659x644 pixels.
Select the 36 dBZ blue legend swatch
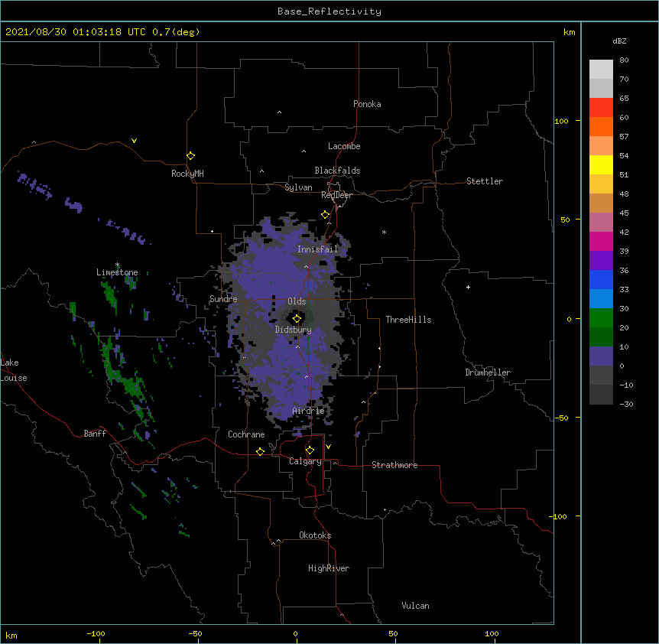click(601, 279)
